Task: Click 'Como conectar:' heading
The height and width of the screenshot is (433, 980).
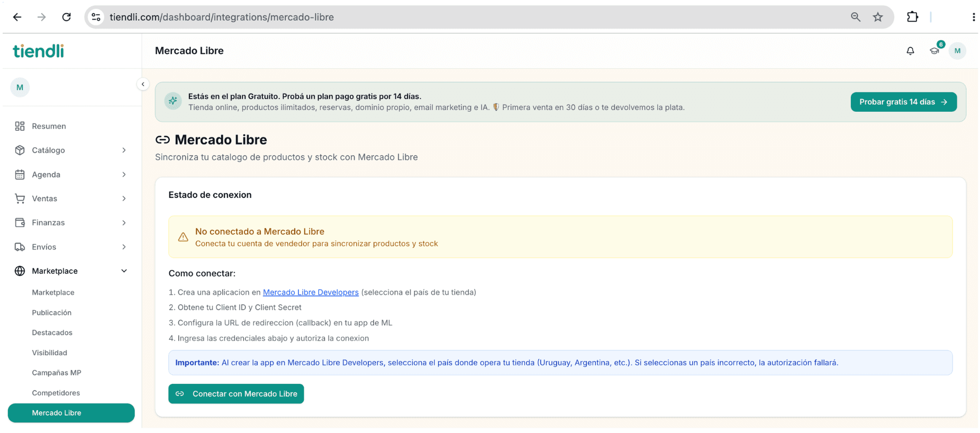Action: point(202,273)
